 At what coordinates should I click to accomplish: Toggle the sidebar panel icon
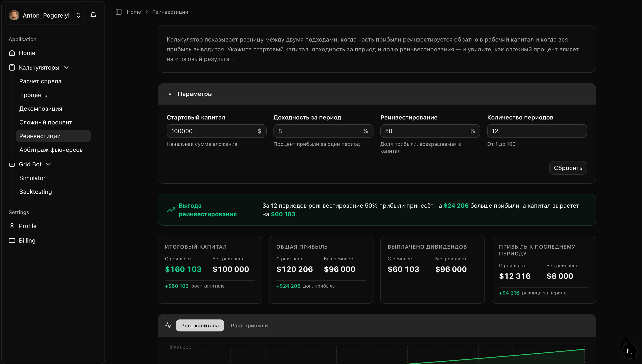point(118,12)
